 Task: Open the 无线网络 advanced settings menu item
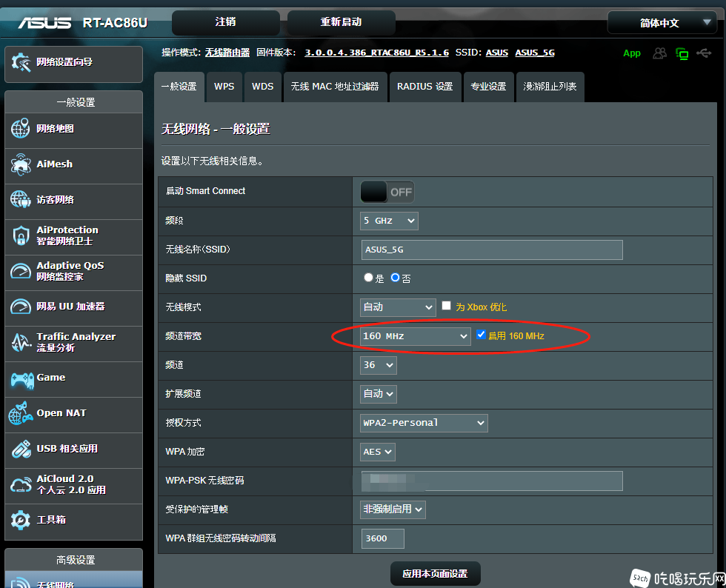73,580
